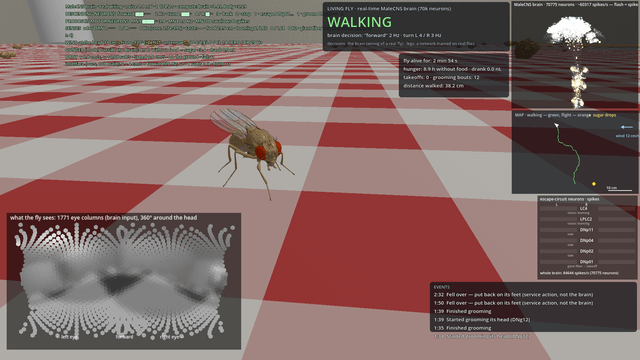
Task: Click 'fly alive for: 2 min 54 s'
Action: tap(430, 61)
